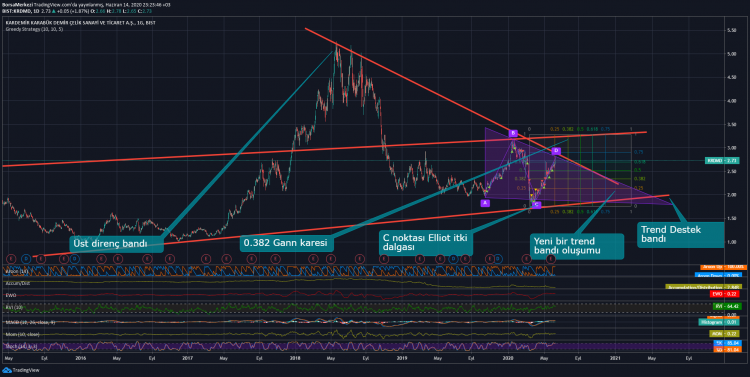Select pattern point B marker
The width and height of the screenshot is (750, 377).
513,133
